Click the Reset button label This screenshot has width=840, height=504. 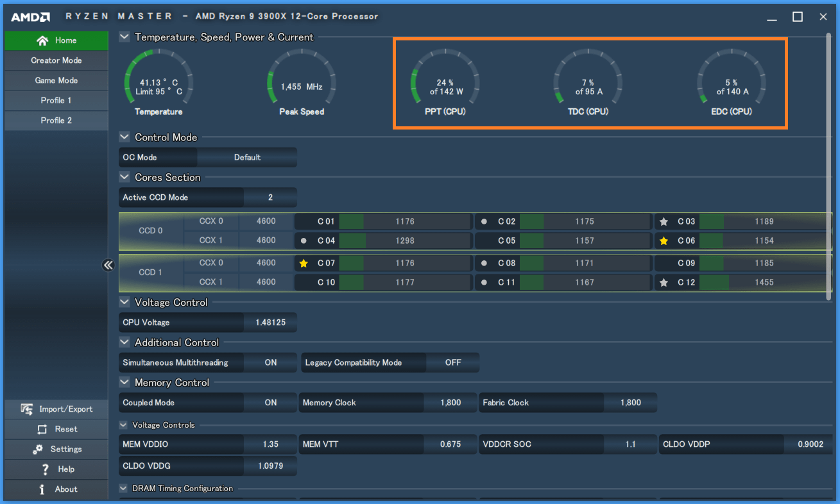66,429
